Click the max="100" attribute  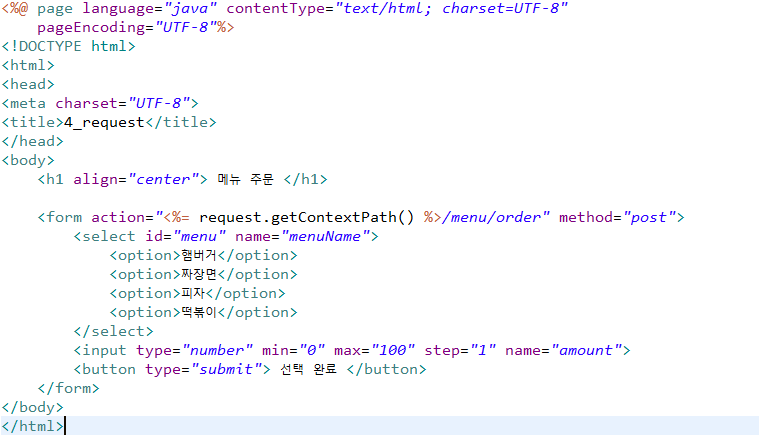pyautogui.click(x=374, y=350)
